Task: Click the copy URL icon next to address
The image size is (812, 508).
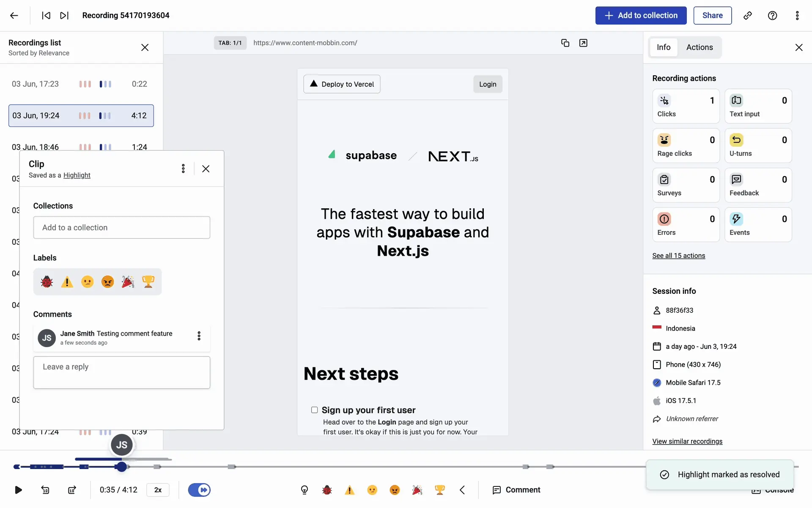Action: click(x=565, y=43)
